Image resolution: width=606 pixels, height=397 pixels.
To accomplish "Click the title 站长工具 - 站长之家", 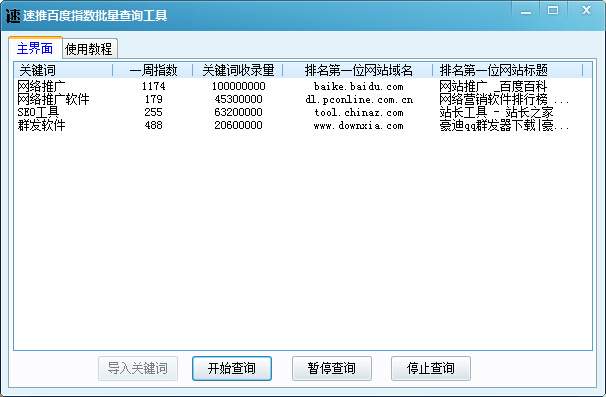I will pos(496,112).
